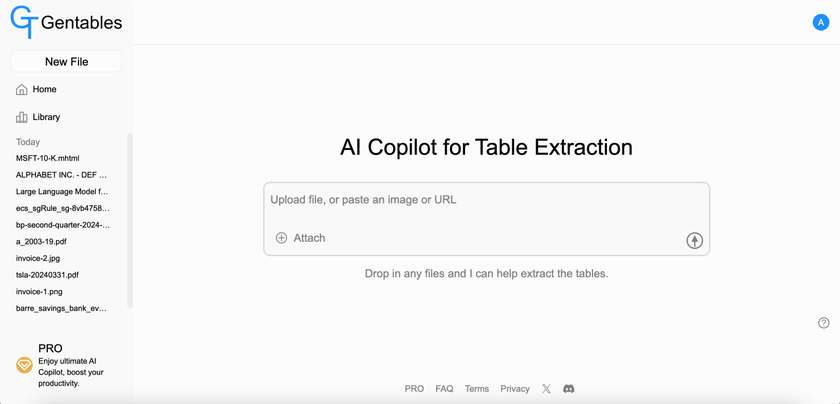840x404 pixels.
Task: Click the plus Attach icon
Action: pos(281,238)
